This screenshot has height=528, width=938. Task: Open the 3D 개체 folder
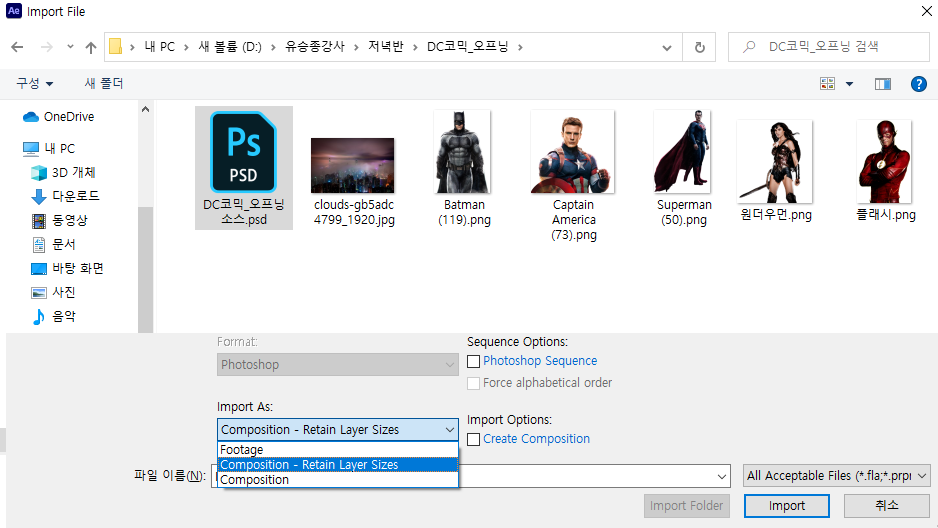pos(63,172)
